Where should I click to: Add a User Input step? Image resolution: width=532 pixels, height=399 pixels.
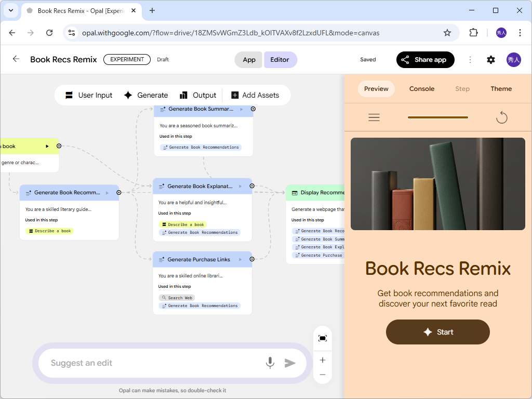tap(88, 96)
